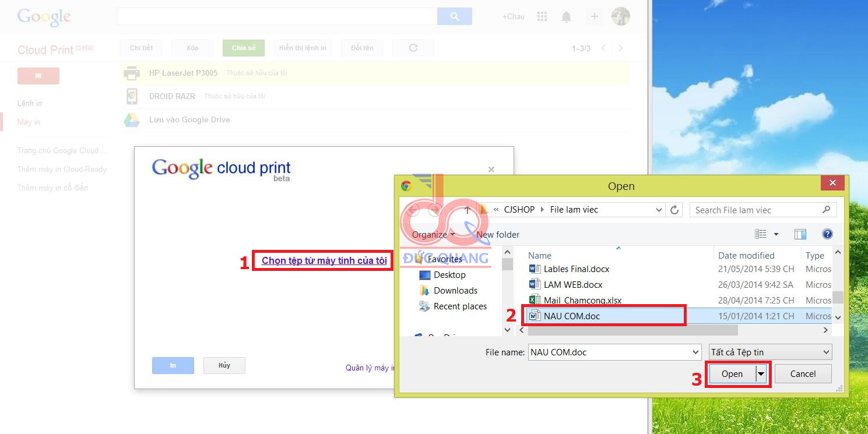Click the Word icon of LAM WEB.docx
The height and width of the screenshot is (434, 868).
click(535, 285)
